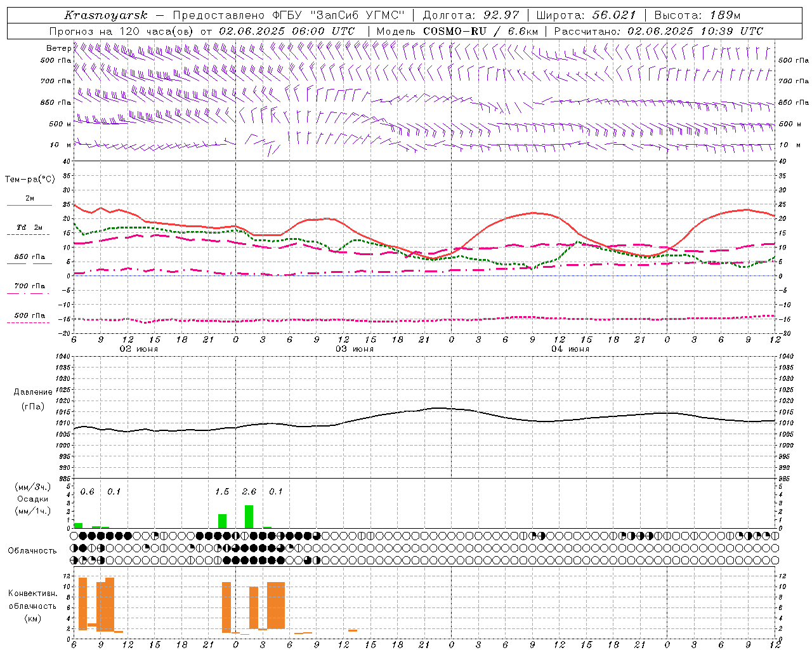Click the 03 июня date label

pos(355,349)
